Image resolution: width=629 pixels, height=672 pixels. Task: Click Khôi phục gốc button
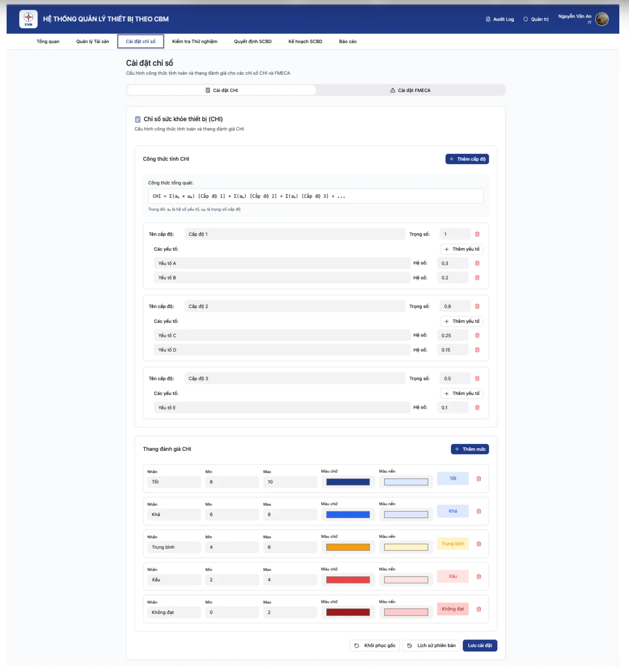point(375,646)
